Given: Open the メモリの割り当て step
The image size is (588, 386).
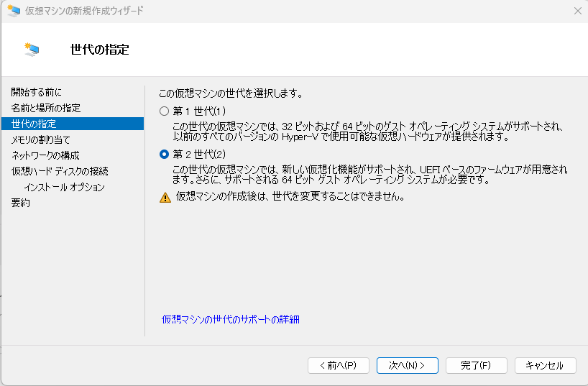Looking at the screenshot, I should click(41, 139).
